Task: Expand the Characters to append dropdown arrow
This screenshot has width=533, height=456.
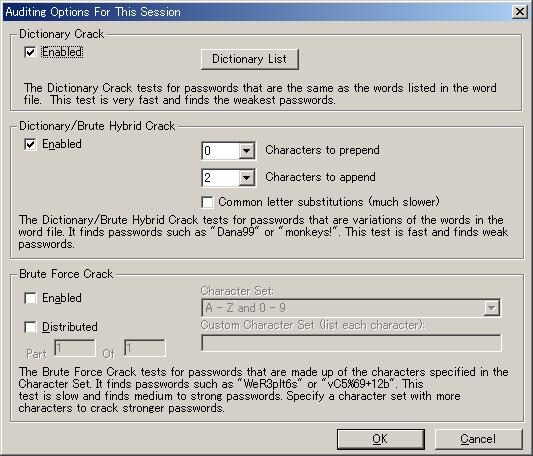Action: [x=246, y=178]
